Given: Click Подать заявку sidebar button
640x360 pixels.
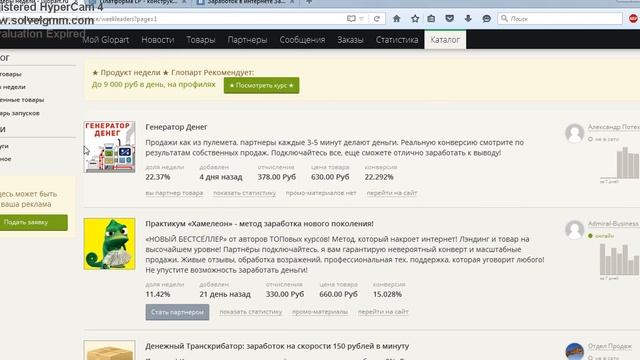Looking at the screenshot, I should (x=33, y=222).
